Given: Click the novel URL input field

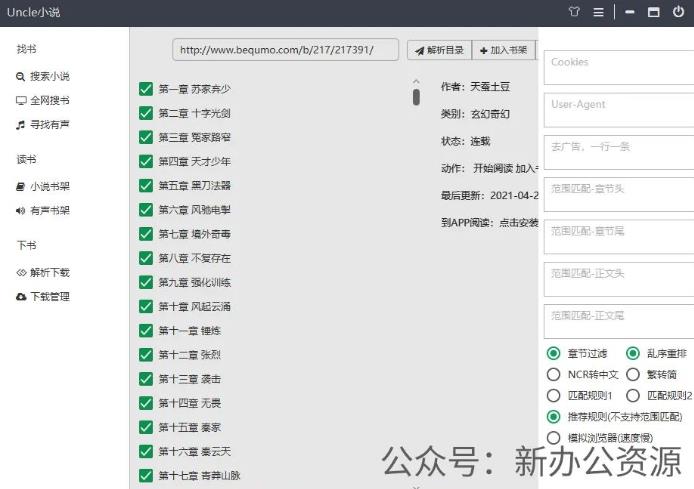Looking at the screenshot, I should tap(285, 50).
